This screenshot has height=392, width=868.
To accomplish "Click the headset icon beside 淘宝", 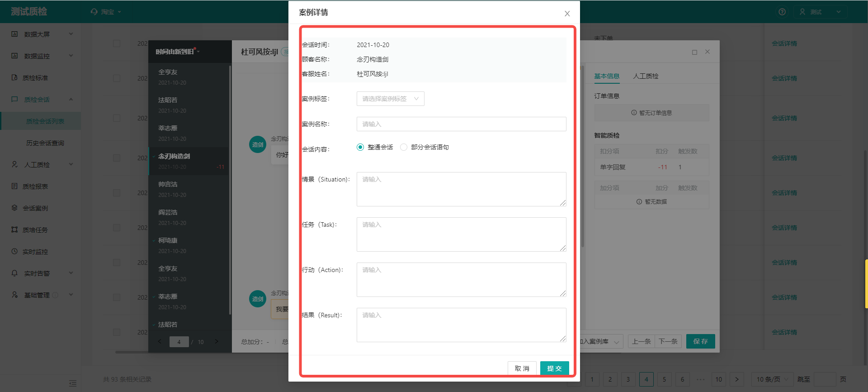I will coord(94,12).
